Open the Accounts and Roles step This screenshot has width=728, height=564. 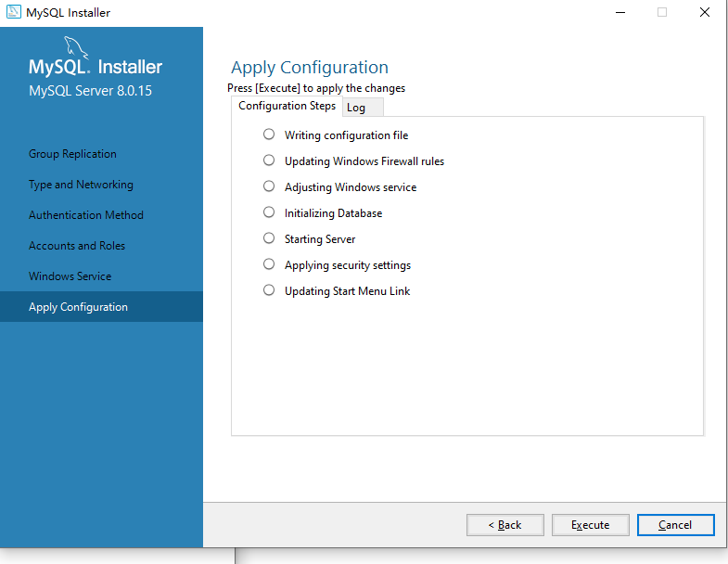[77, 246]
